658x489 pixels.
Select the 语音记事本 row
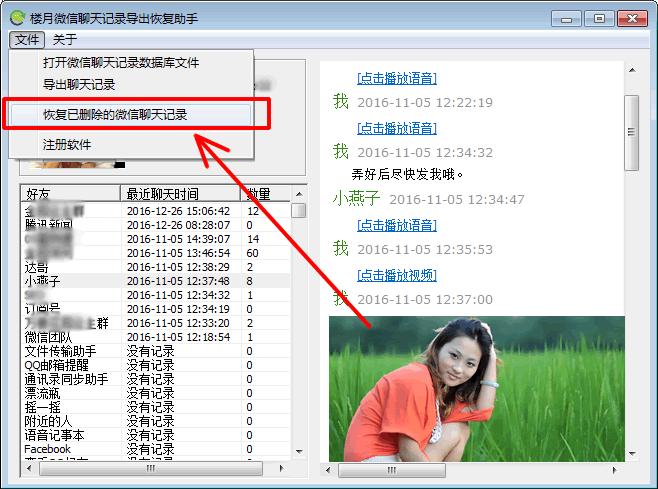tap(155, 435)
